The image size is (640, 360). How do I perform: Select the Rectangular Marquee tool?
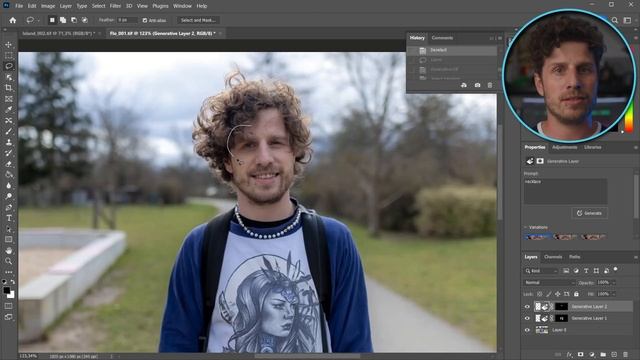[9, 56]
